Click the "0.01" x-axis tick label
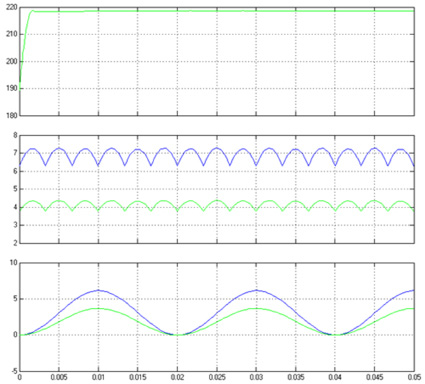This screenshot has width=425, height=384. [x=98, y=377]
